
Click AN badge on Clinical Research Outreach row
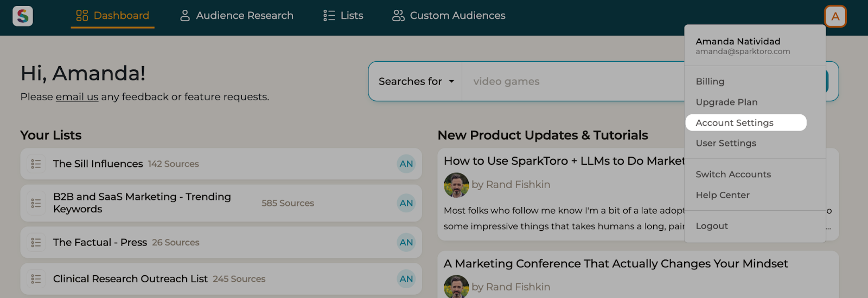[x=406, y=279]
